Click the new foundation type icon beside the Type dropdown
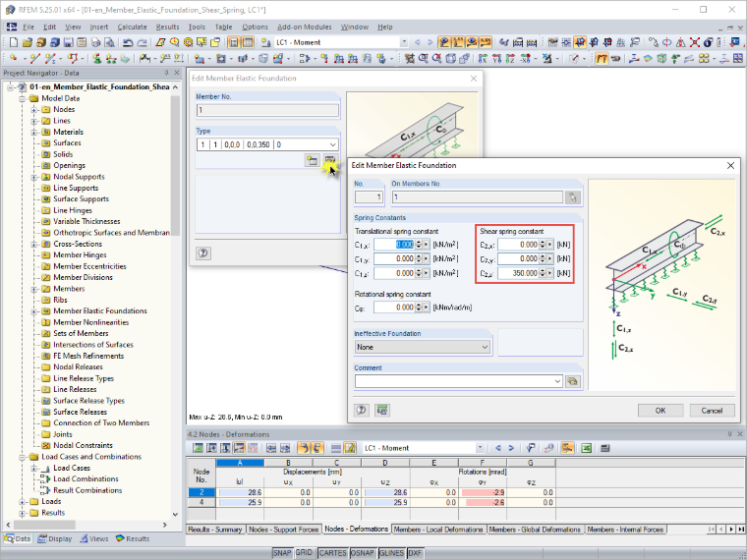Viewport: 747px width, 560px height. 312,160
